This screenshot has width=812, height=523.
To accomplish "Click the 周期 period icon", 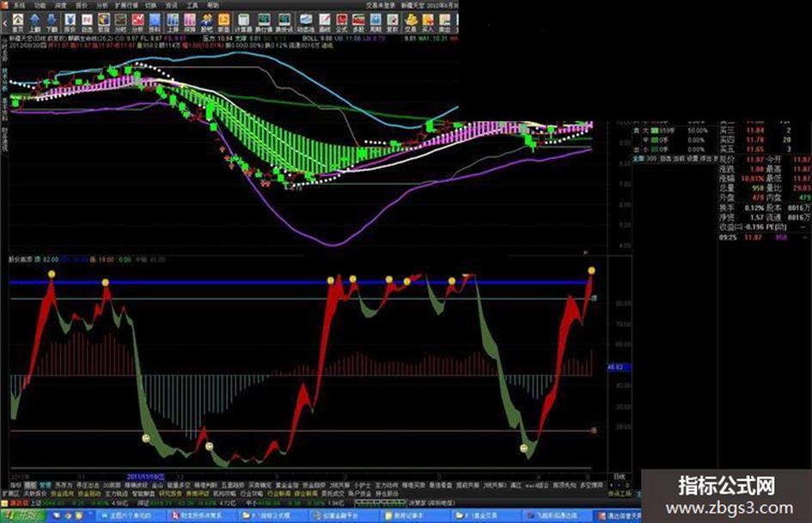I will pos(375,22).
